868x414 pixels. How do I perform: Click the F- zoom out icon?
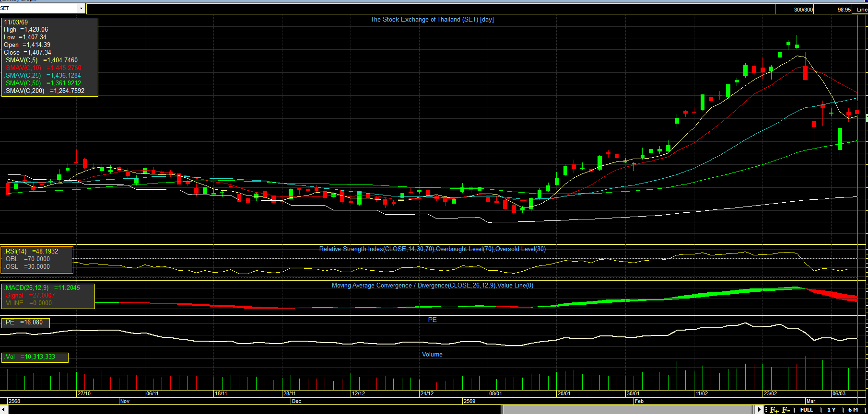pos(786,410)
